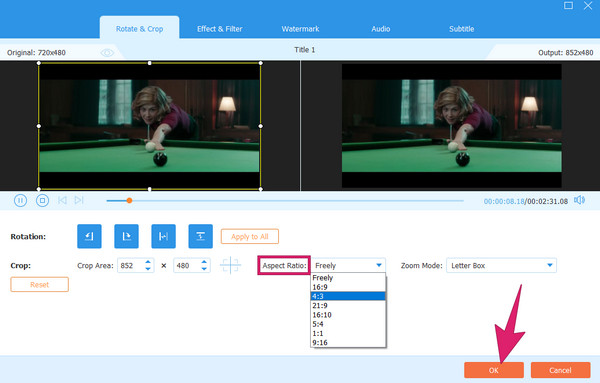The height and width of the screenshot is (383, 600).
Task: Choose 16:10 aspect ratio option
Action: 348,315
